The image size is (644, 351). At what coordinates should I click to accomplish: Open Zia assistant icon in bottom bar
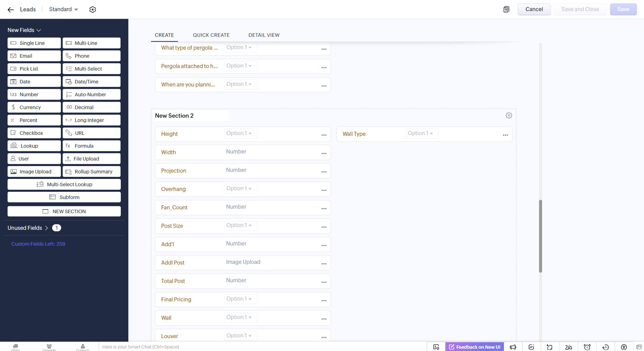point(568,347)
